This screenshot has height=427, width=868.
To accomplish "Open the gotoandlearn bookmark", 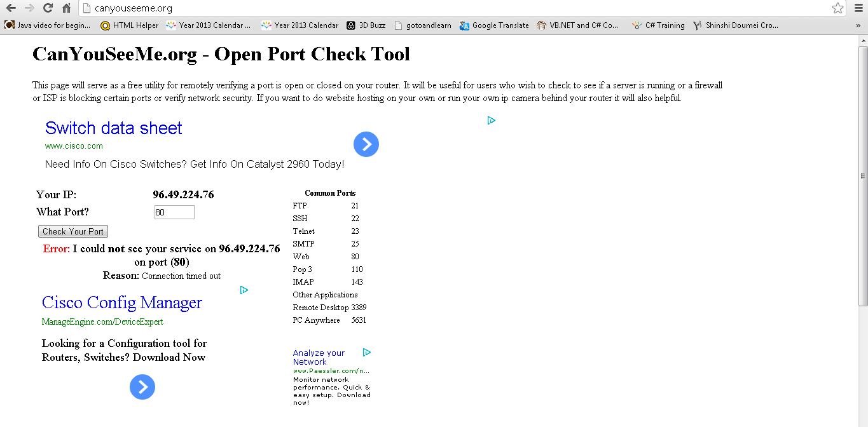I will tap(423, 25).
